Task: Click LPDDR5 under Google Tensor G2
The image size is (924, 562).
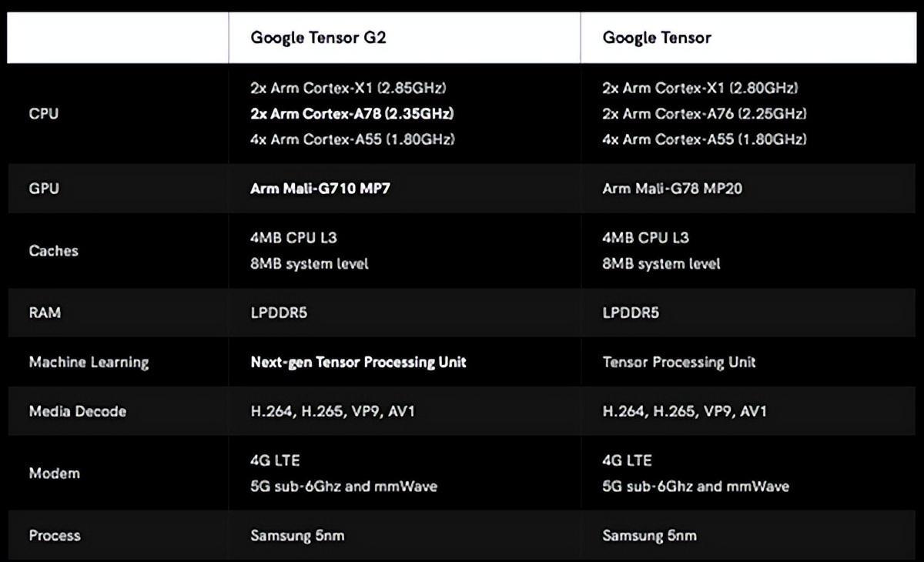Action: point(279,313)
